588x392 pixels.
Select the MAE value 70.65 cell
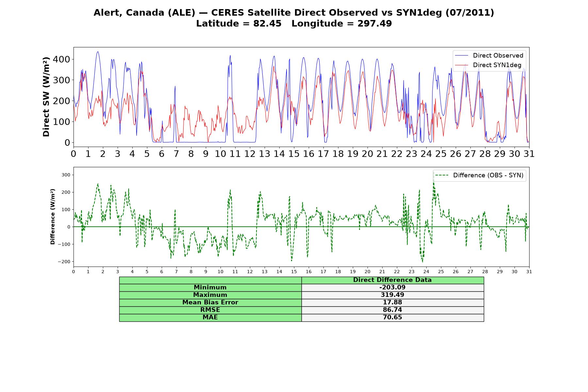click(392, 318)
